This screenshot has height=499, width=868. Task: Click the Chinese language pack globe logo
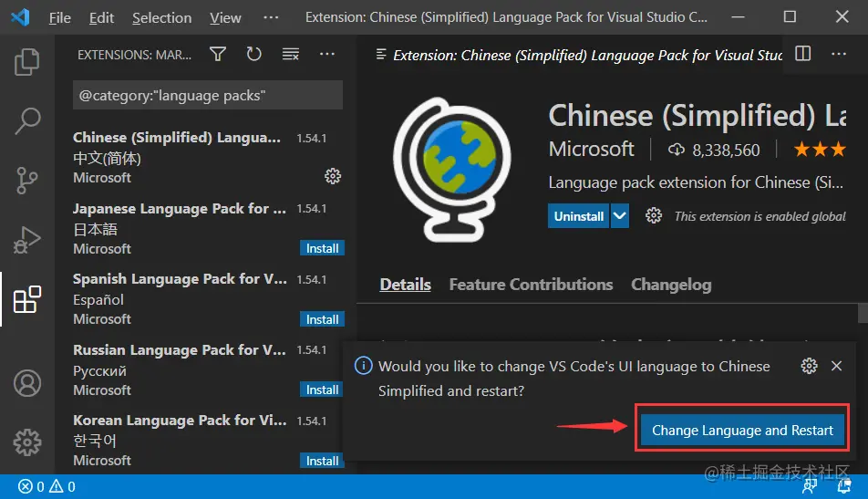(x=451, y=170)
